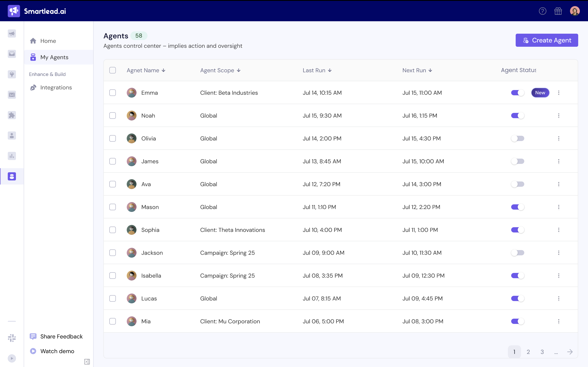Click the Agent Status column header
Viewport: 588px width, 367px height.
(x=519, y=70)
